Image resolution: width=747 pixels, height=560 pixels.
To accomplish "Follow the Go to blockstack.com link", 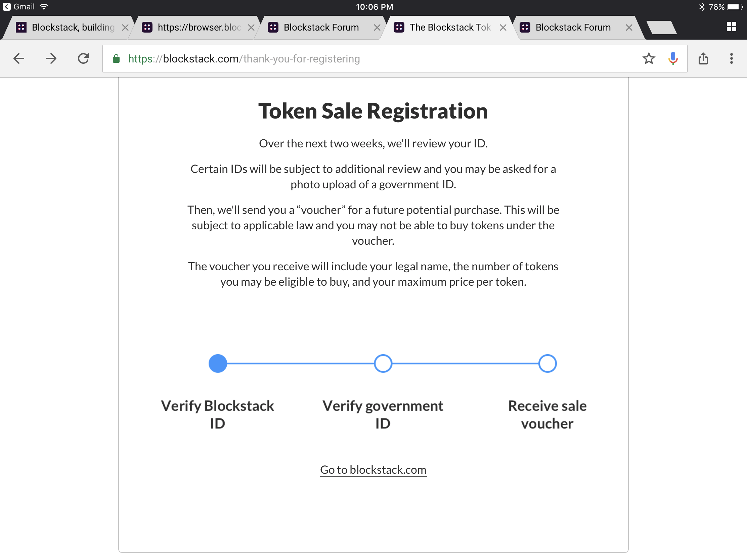I will [x=373, y=470].
